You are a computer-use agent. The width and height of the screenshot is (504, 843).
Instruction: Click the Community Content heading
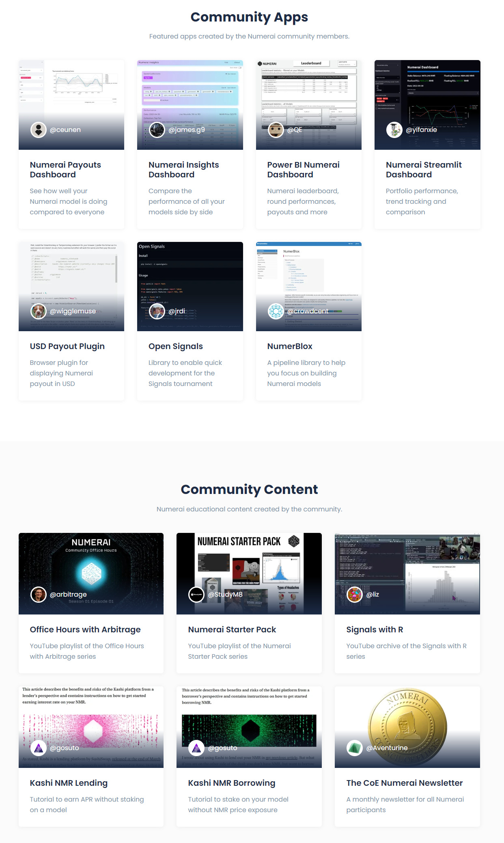(x=249, y=489)
